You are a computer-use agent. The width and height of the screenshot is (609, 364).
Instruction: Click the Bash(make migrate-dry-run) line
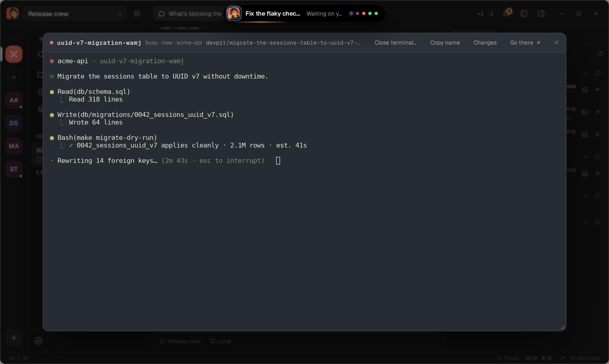coord(107,138)
